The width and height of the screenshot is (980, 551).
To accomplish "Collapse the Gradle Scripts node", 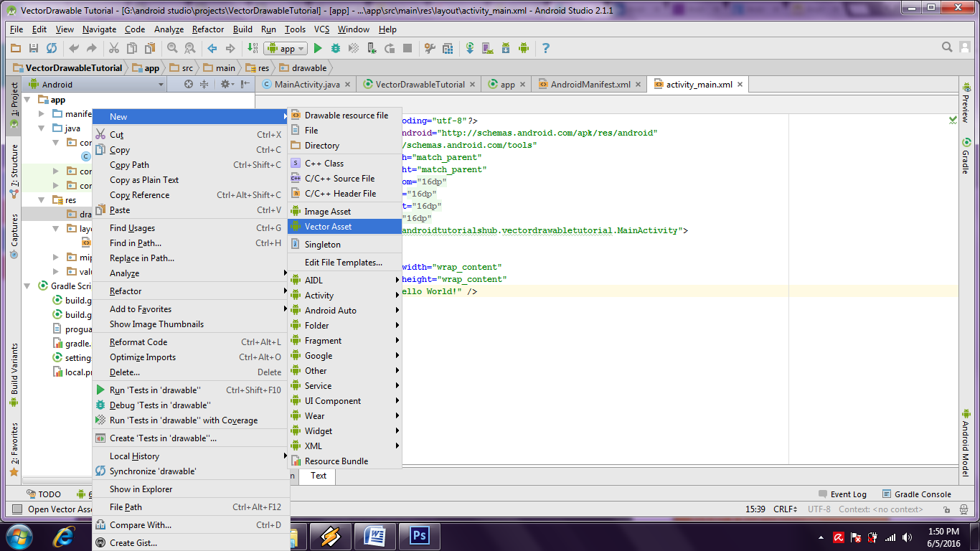I will [x=27, y=286].
